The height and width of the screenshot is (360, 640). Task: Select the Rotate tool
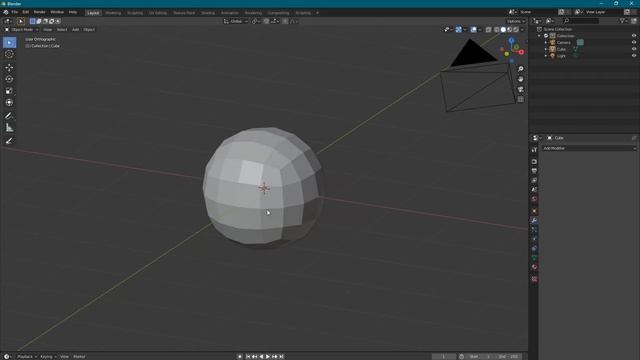tap(9, 79)
